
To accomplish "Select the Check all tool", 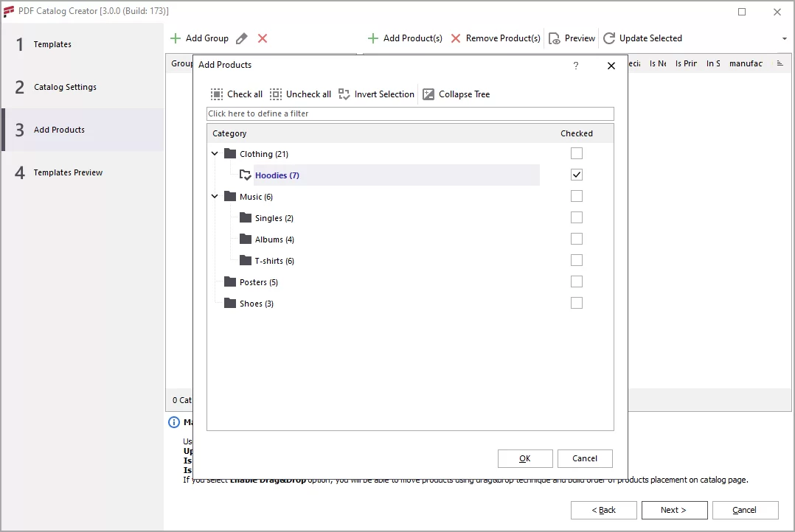I will 236,94.
